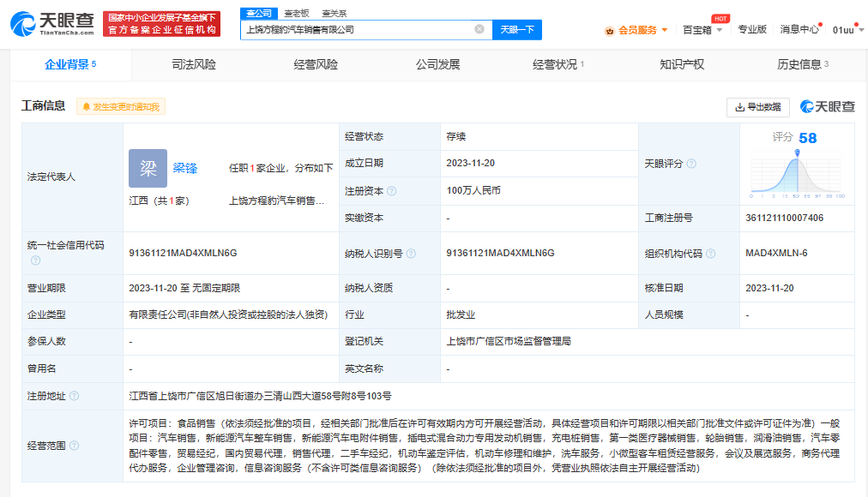Select the 查老板 search mode tab

296,13
